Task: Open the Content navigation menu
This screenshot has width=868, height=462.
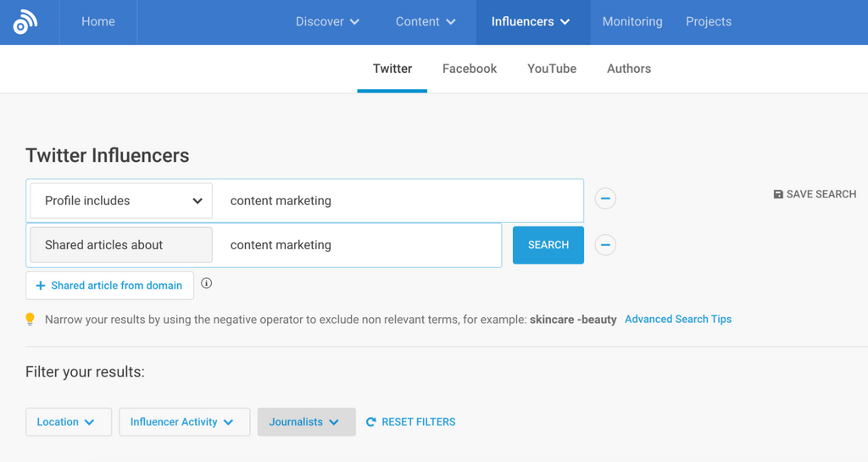Action: (x=426, y=22)
